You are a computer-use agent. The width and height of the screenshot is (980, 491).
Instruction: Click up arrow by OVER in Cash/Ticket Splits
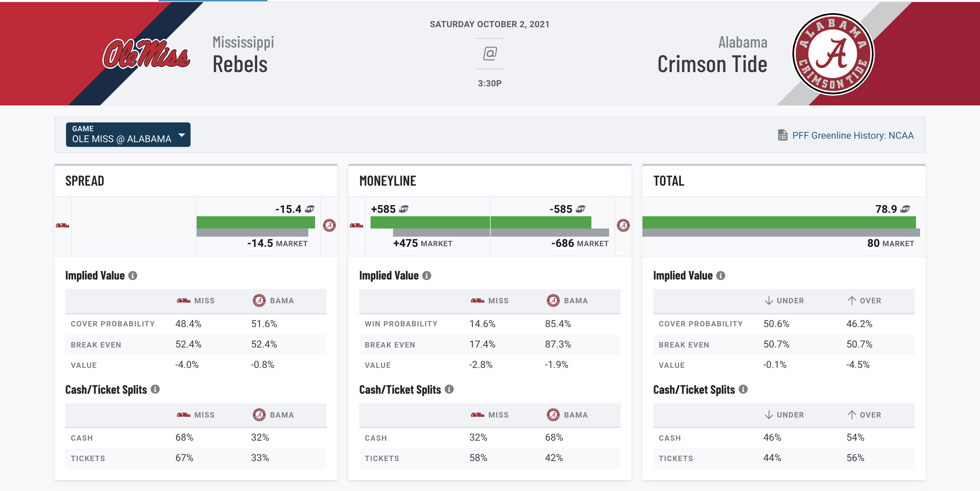(x=852, y=414)
